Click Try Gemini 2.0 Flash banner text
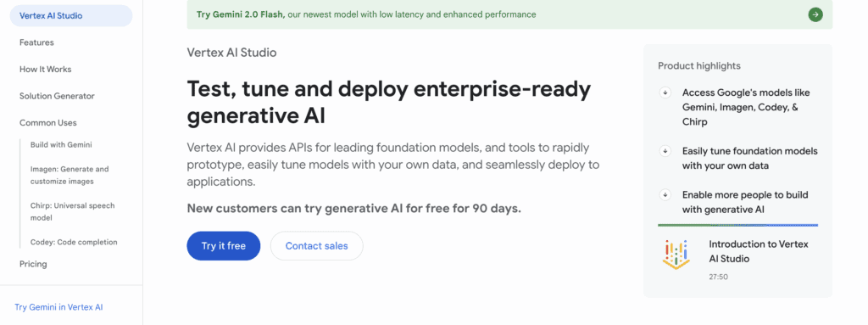868x325 pixels. click(366, 14)
